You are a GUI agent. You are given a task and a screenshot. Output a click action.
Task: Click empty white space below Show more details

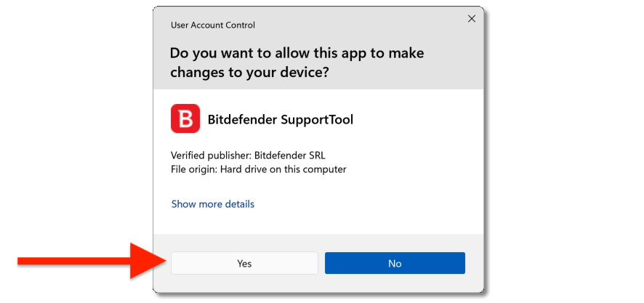click(x=320, y=222)
